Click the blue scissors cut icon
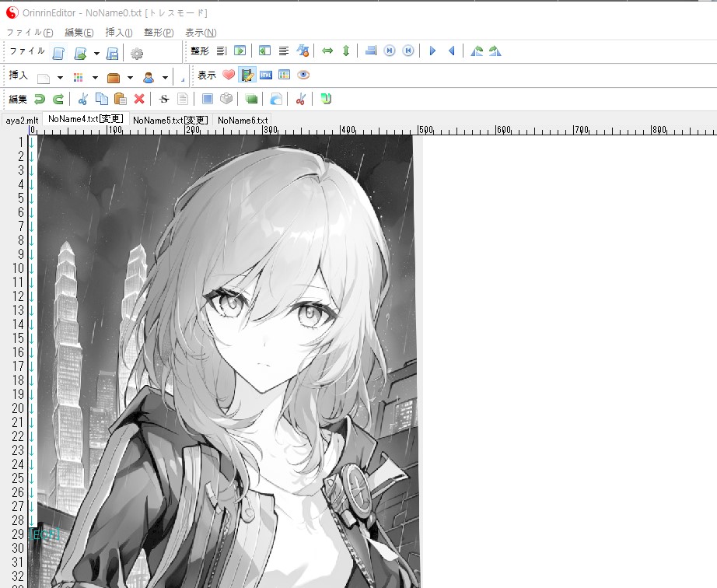 [x=83, y=99]
